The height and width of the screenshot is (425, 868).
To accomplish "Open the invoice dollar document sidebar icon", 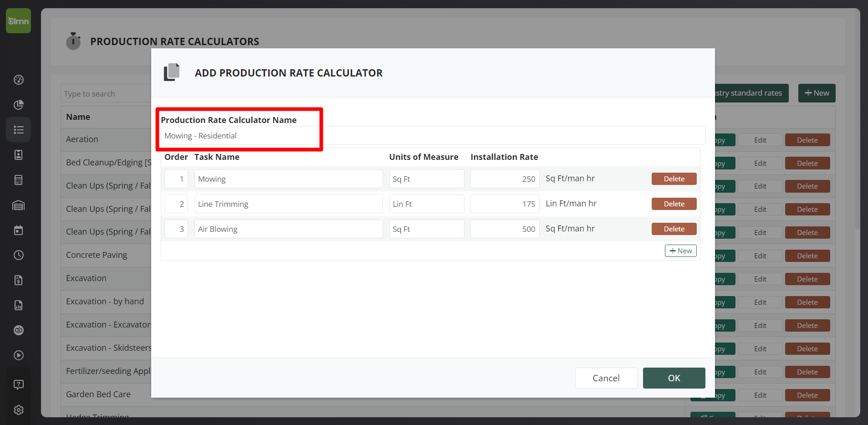I will point(18,280).
